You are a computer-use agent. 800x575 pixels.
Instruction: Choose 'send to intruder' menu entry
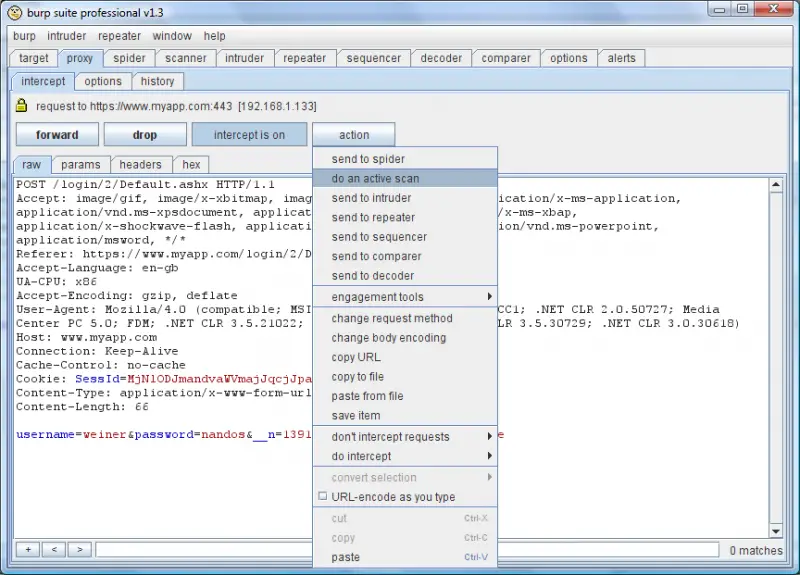(x=405, y=197)
